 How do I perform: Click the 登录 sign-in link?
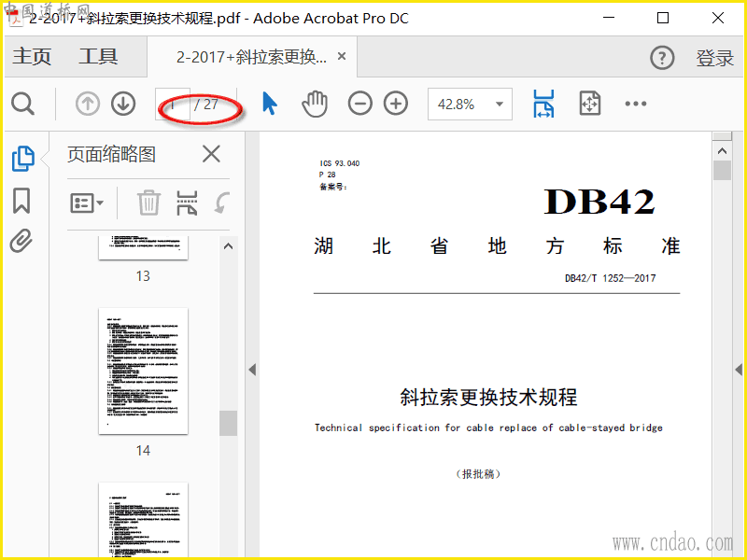714,58
